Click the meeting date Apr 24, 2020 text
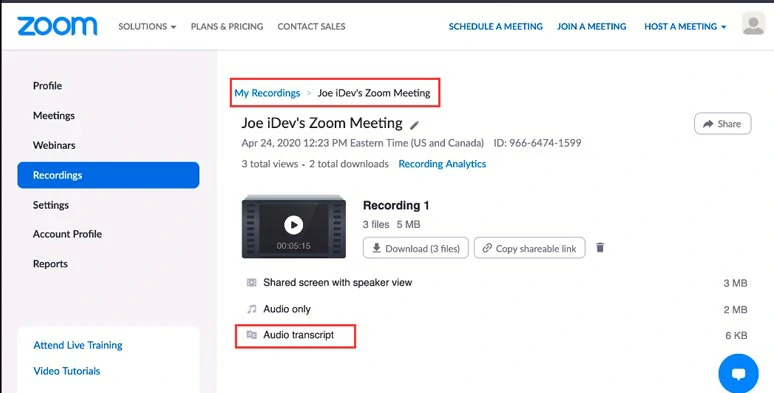 pos(362,143)
